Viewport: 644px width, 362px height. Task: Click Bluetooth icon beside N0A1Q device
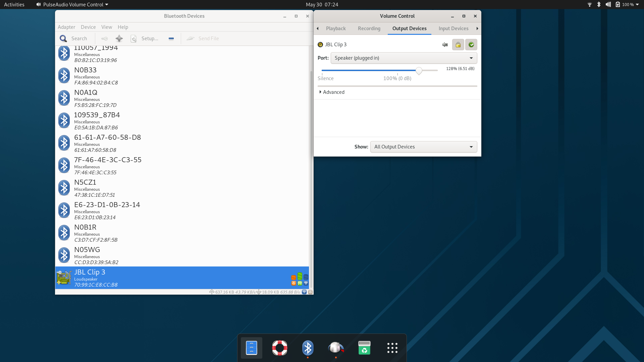(64, 98)
